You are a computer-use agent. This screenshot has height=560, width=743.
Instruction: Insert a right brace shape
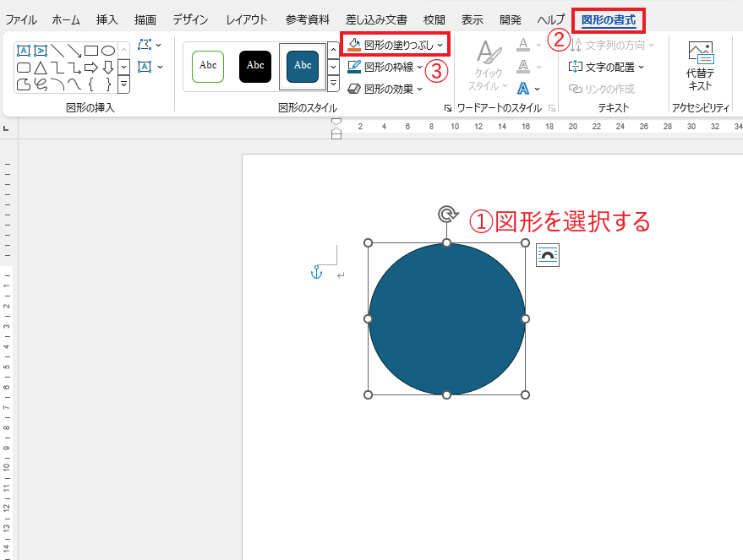(108, 84)
